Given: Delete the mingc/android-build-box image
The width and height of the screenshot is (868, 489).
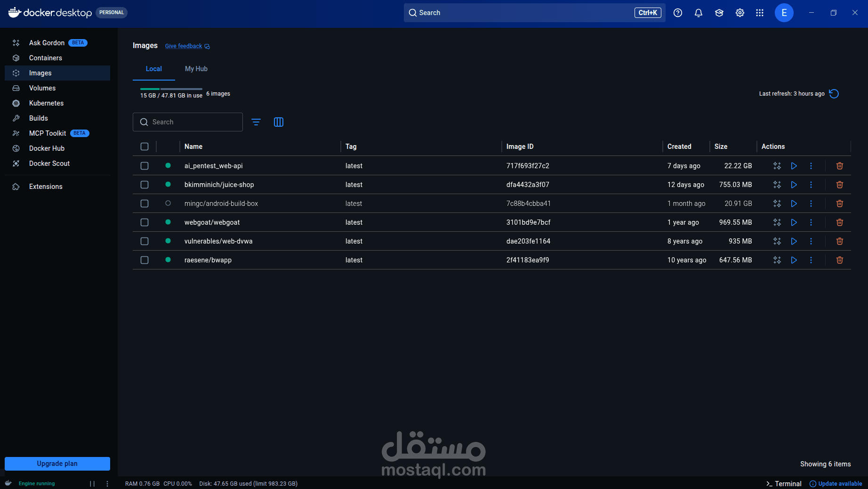Looking at the screenshot, I should click(x=840, y=204).
